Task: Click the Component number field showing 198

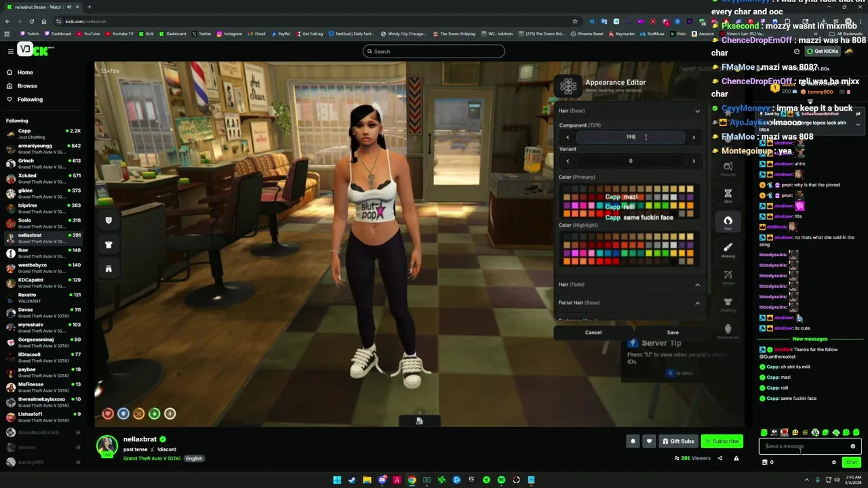Action: 631,137
